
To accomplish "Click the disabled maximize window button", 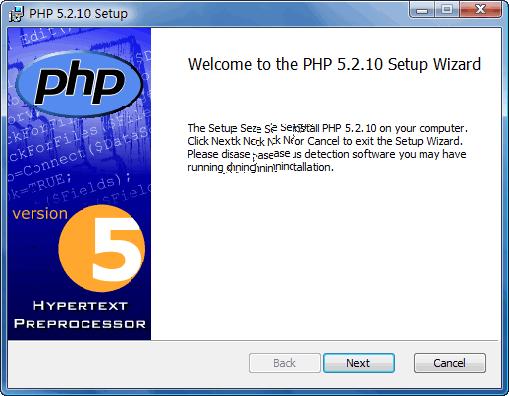I will (x=447, y=10).
